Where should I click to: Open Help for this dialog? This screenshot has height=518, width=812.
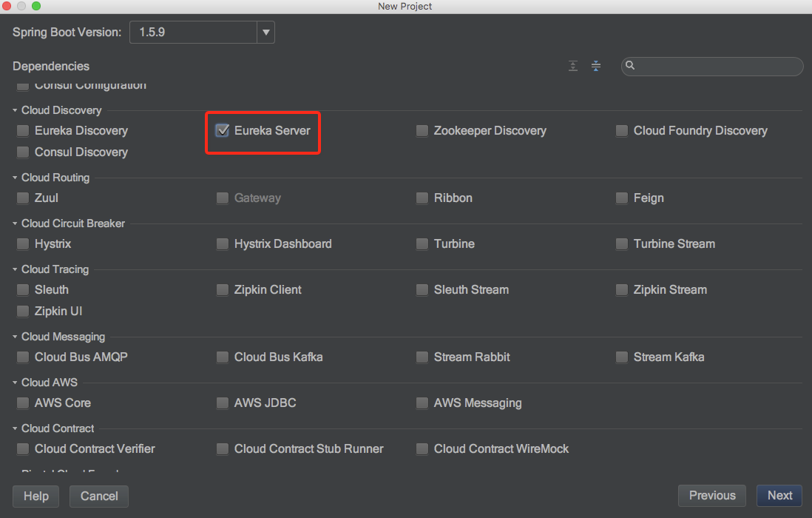(x=35, y=497)
